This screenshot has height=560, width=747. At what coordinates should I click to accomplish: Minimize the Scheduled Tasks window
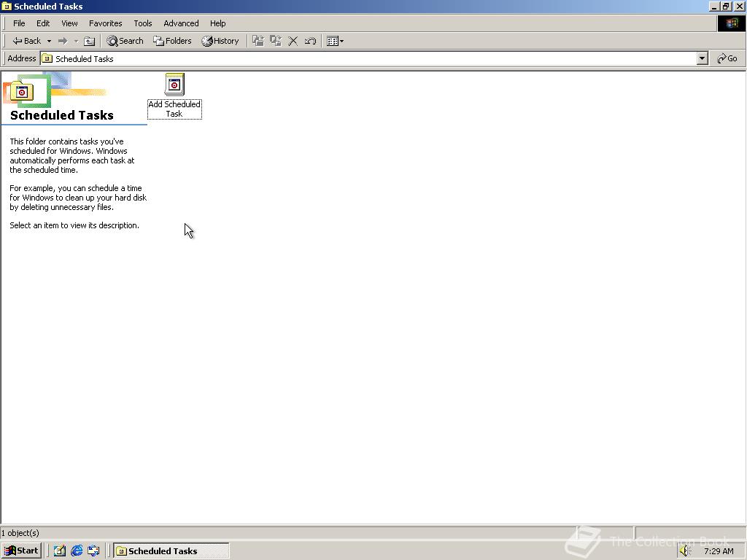[715, 6]
